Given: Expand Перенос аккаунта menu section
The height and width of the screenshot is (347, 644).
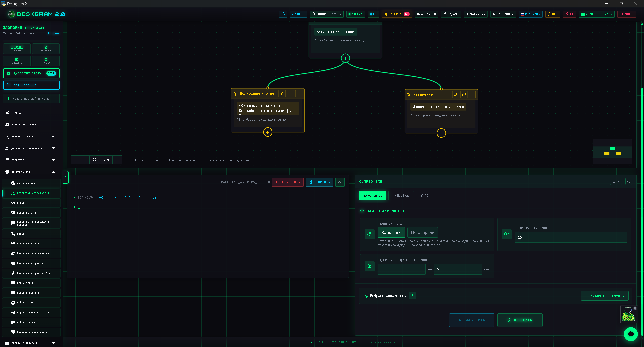Looking at the screenshot, I should click(x=31, y=137).
